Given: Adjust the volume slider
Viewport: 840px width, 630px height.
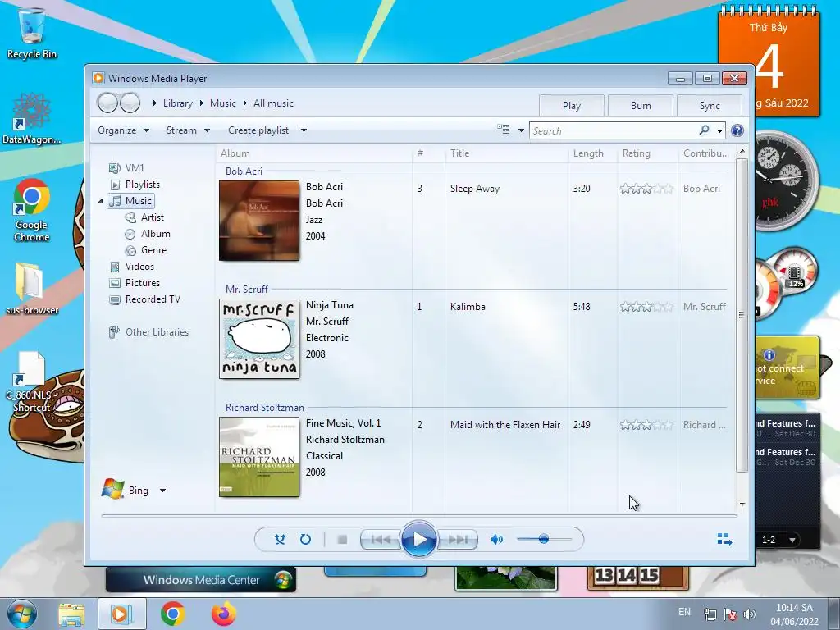Looking at the screenshot, I should click(544, 539).
